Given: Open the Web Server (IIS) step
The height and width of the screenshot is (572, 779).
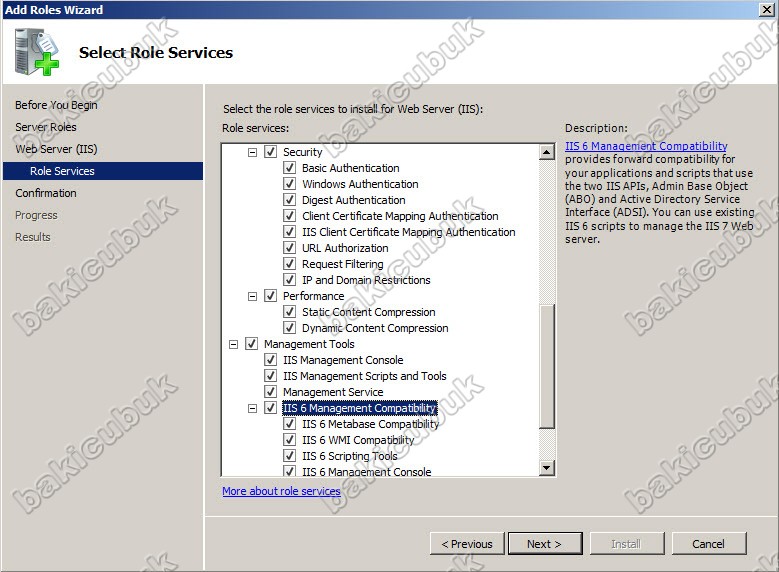Looking at the screenshot, I should coord(56,149).
